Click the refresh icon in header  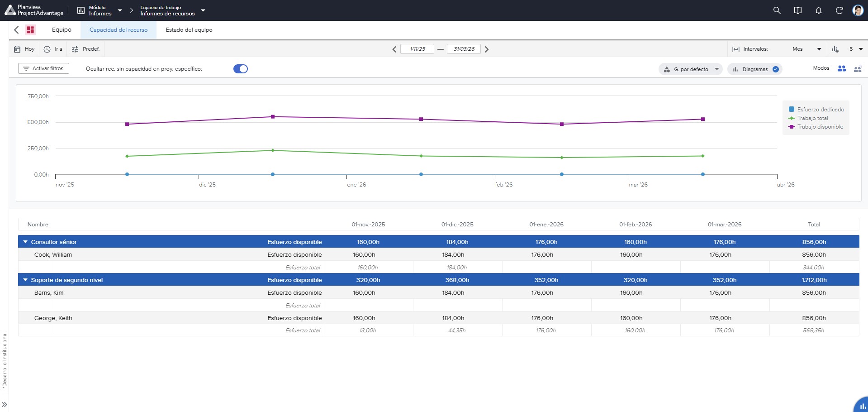pyautogui.click(x=839, y=10)
